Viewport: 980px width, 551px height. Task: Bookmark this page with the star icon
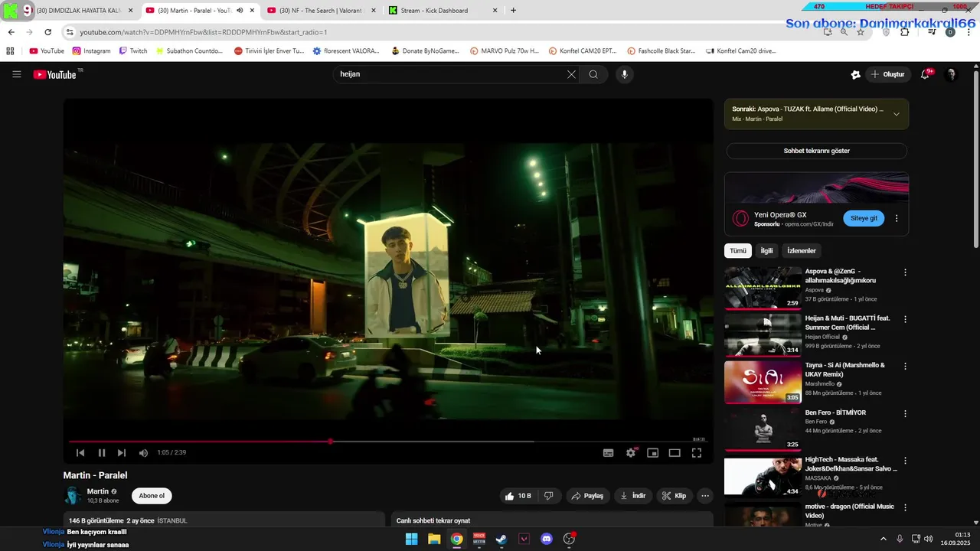[x=861, y=32]
